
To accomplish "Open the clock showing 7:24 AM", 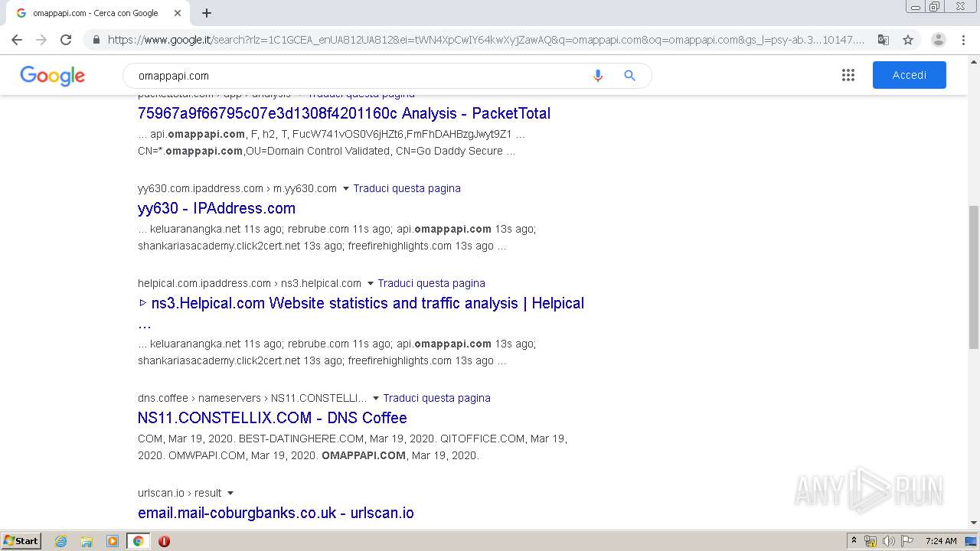I will pyautogui.click(x=941, y=541).
